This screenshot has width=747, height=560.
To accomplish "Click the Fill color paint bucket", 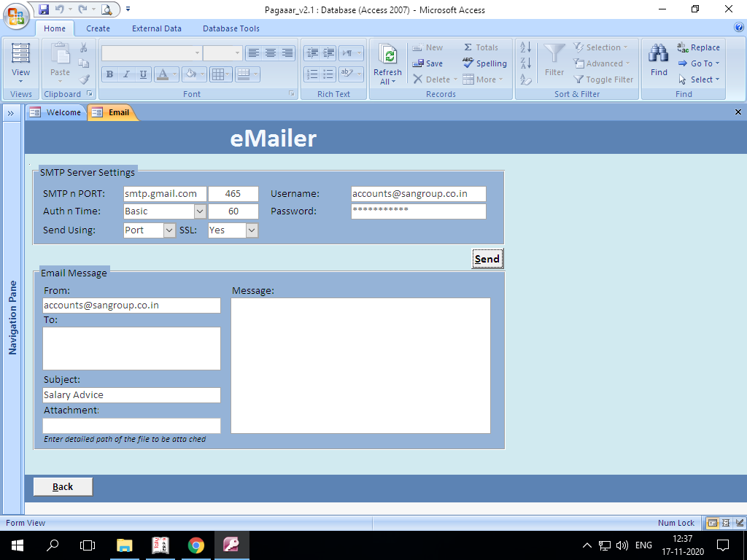I will click(190, 74).
